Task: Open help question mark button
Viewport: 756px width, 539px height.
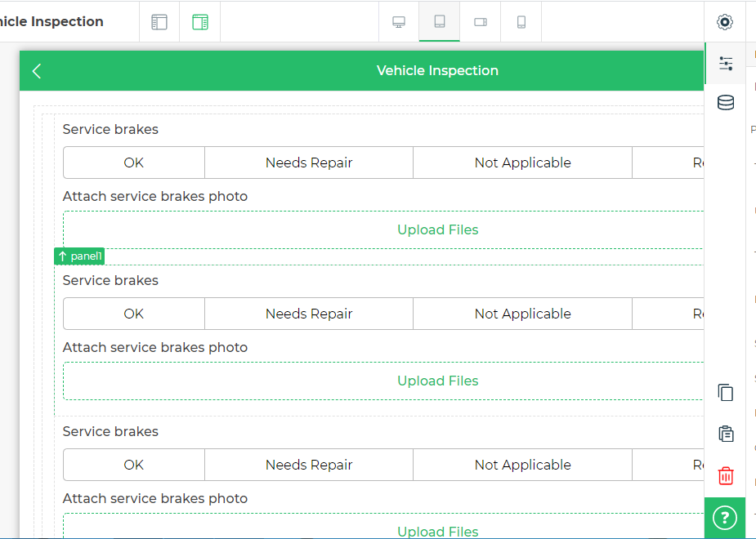Action: (x=725, y=518)
